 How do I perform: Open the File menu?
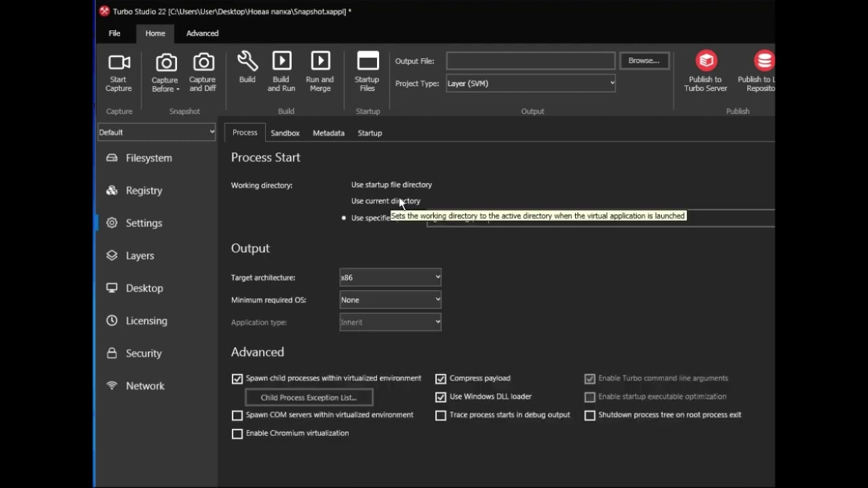pos(115,33)
